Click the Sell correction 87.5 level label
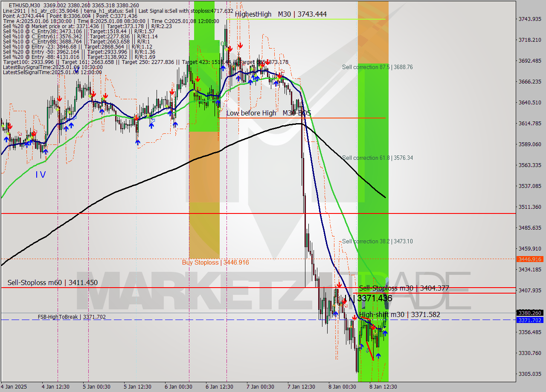 pyautogui.click(x=377, y=67)
